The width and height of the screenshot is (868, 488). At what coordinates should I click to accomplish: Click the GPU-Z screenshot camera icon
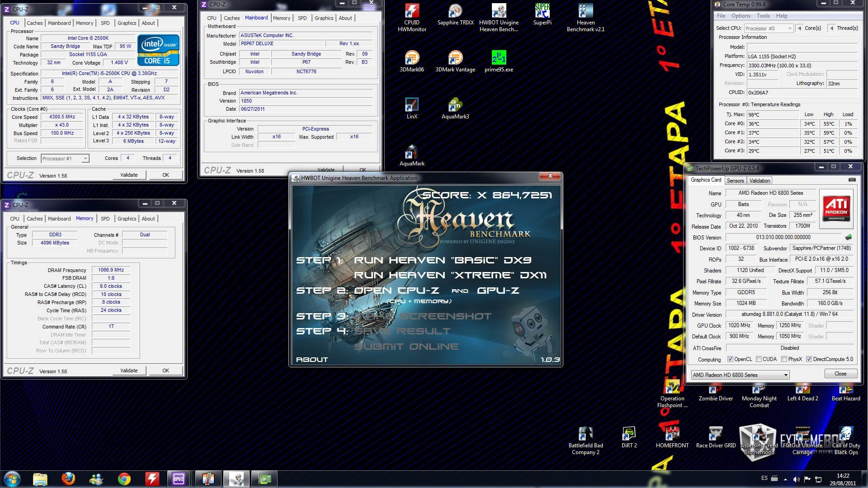point(852,180)
